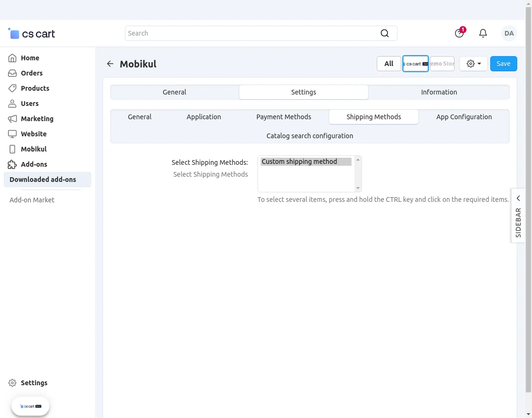Open the storefront switcher at bottom left
Image resolution: width=532 pixels, height=418 pixels.
click(30, 406)
